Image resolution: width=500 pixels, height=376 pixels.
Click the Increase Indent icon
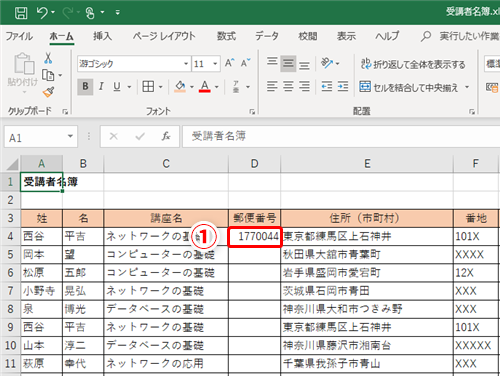[343, 87]
